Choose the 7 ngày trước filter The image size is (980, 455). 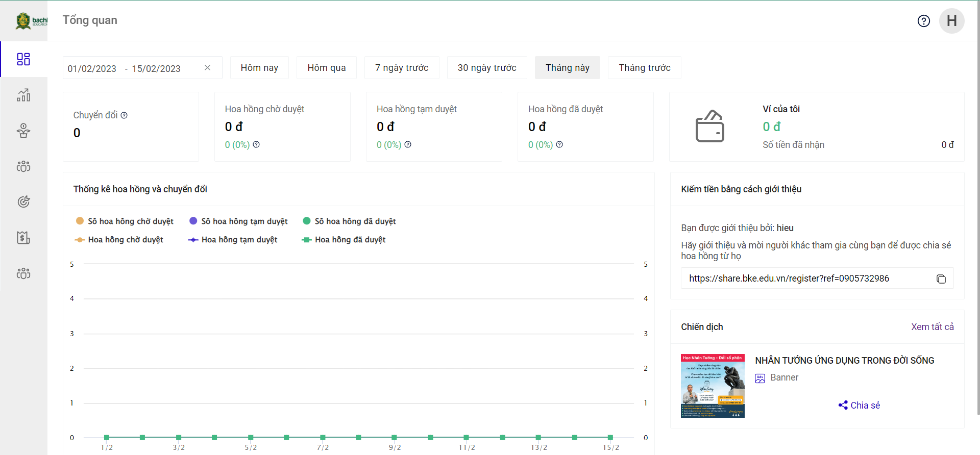click(402, 68)
